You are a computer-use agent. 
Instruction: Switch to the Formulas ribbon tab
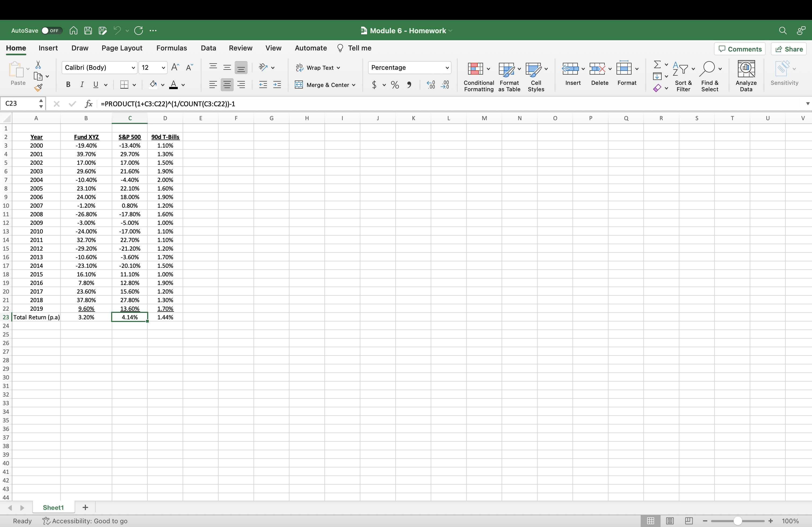click(172, 48)
